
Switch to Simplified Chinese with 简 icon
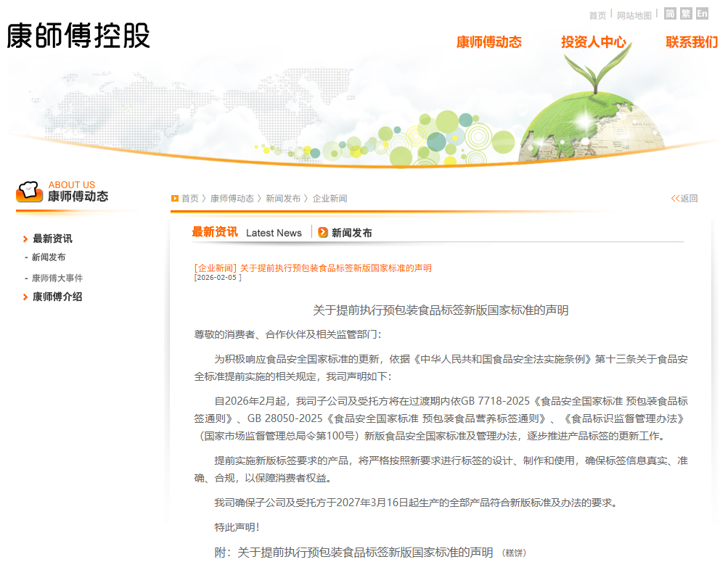pos(670,14)
